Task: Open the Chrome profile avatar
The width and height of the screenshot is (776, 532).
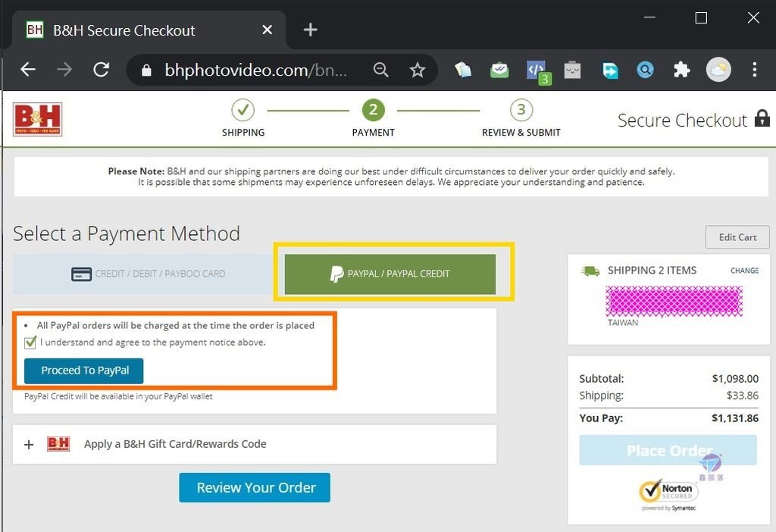Action: pyautogui.click(x=718, y=70)
